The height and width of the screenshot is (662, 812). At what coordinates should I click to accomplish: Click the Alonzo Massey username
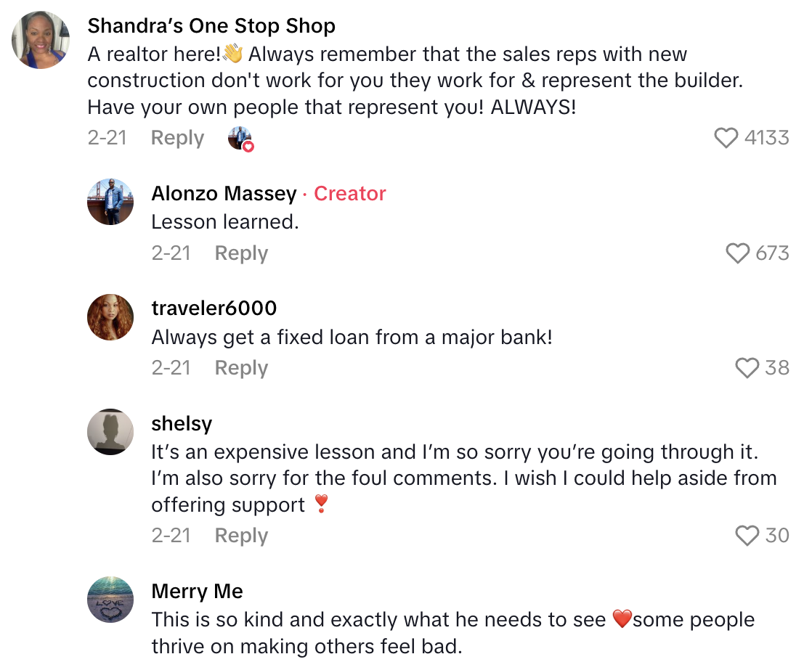pos(224,194)
